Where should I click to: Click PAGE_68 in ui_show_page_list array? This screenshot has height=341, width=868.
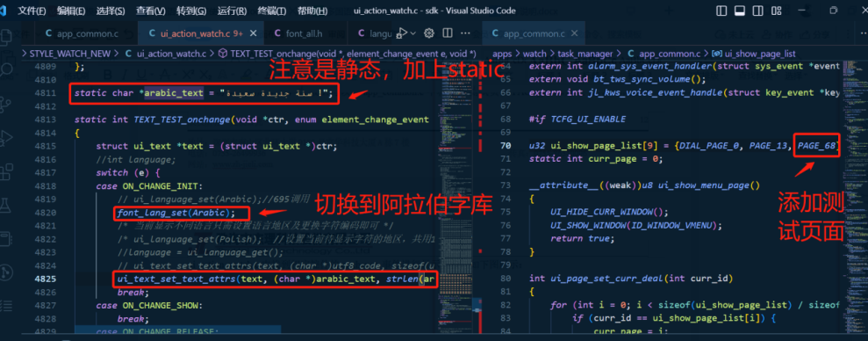(x=817, y=147)
